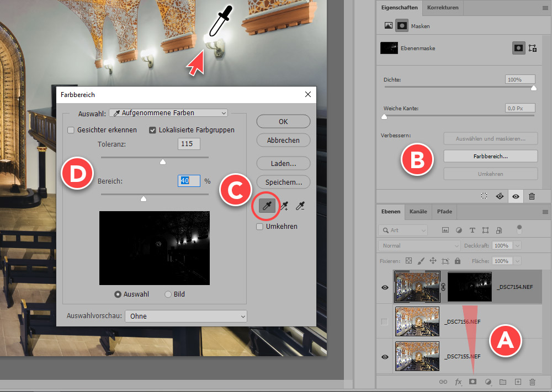Click the fx layer style icon

(x=458, y=382)
